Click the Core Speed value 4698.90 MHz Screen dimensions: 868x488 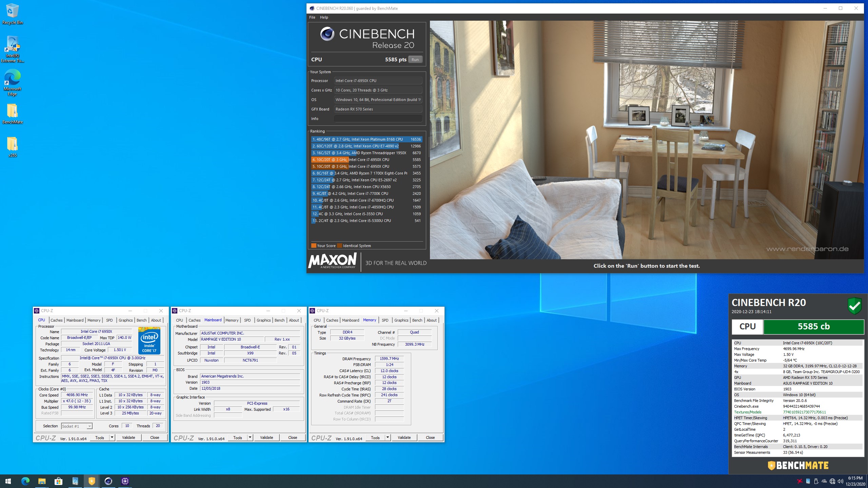(x=77, y=395)
